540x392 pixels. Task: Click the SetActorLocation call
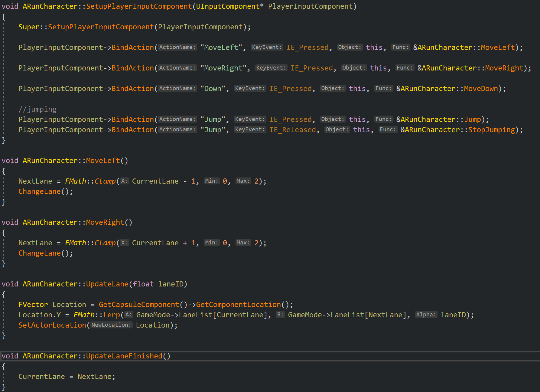52,325
